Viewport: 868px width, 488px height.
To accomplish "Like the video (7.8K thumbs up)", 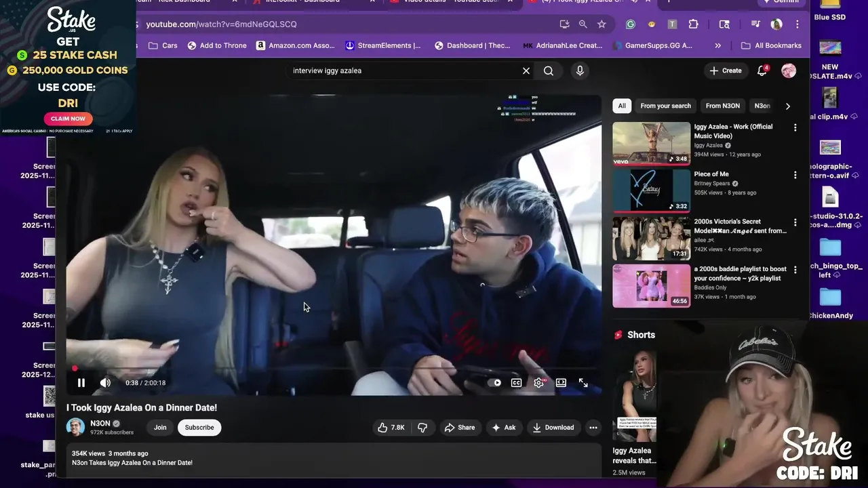I will point(391,428).
